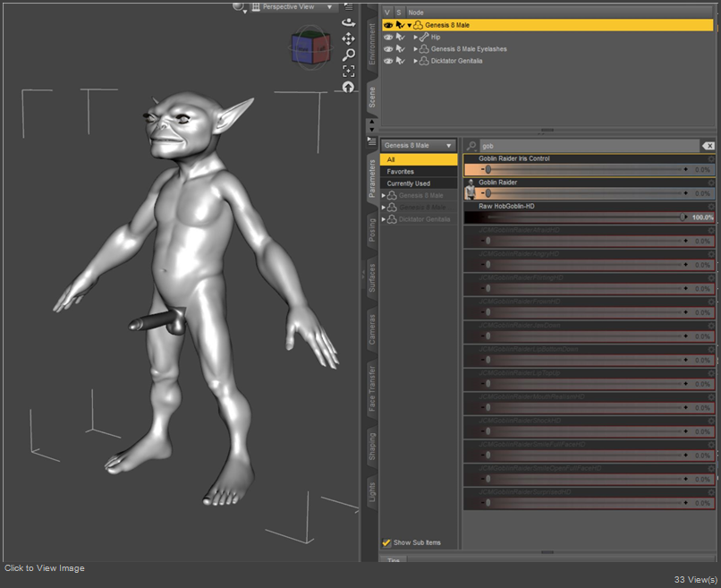721x588 pixels.
Task: Click the Node column header
Action: pos(416,13)
